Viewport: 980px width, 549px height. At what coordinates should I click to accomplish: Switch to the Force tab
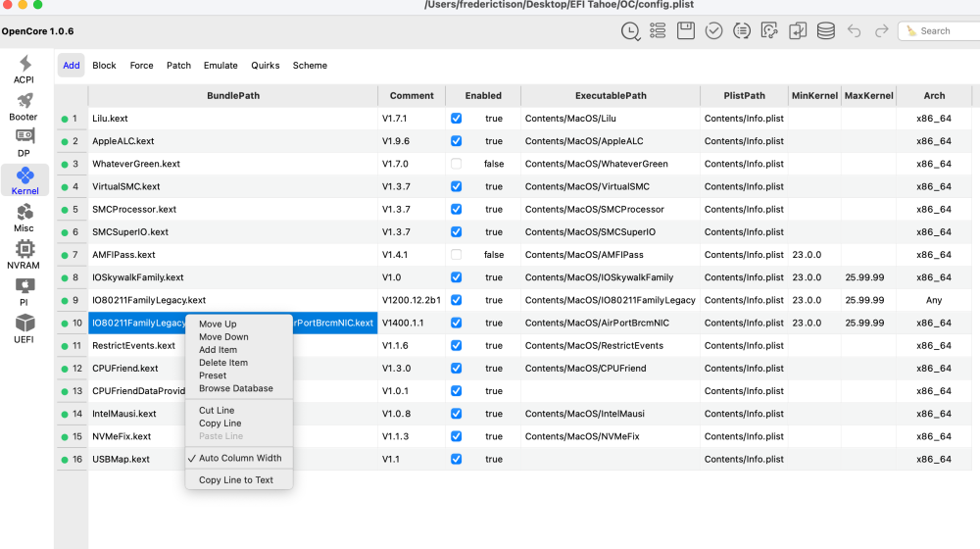pos(141,65)
